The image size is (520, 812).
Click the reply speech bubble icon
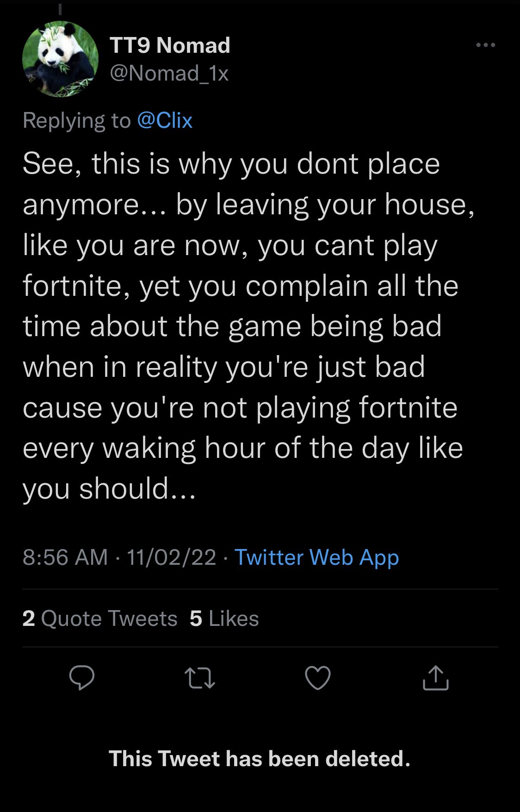click(x=82, y=678)
